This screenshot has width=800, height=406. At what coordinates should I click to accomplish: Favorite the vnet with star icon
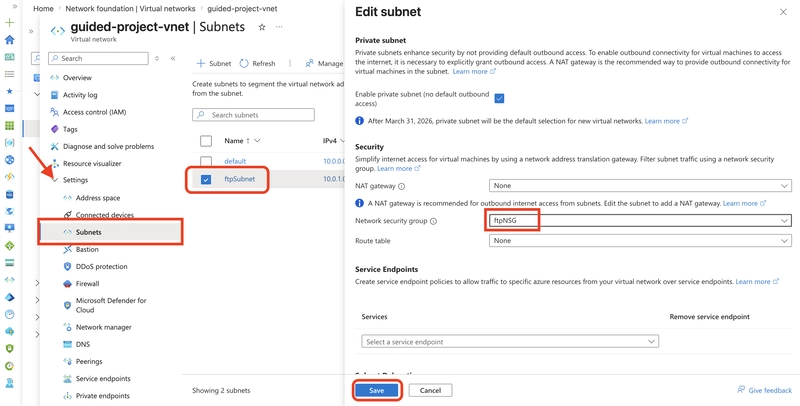[262, 27]
